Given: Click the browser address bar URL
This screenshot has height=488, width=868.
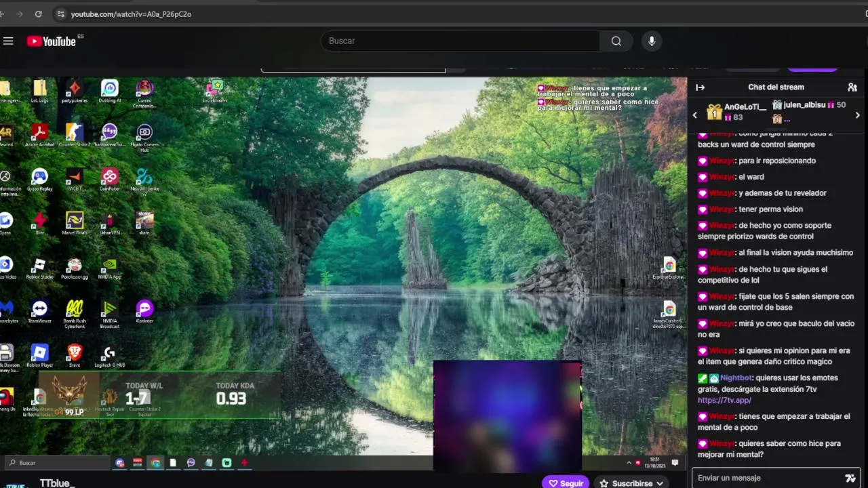Looking at the screenshot, I should (x=131, y=14).
